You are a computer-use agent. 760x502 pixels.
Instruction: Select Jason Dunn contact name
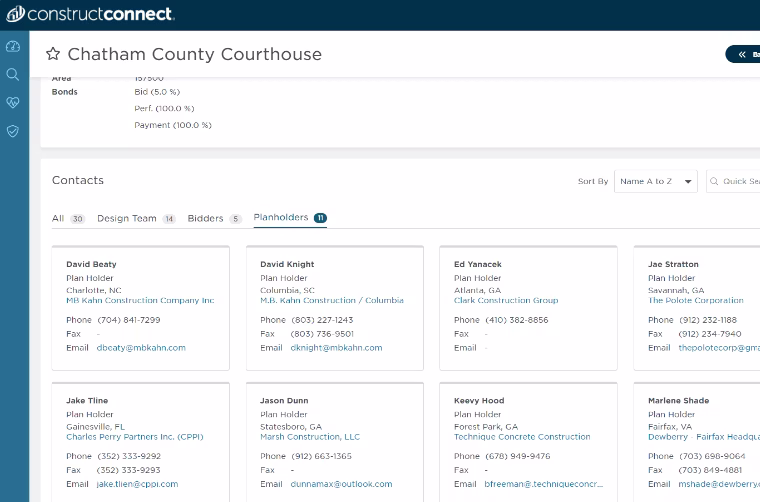284,400
